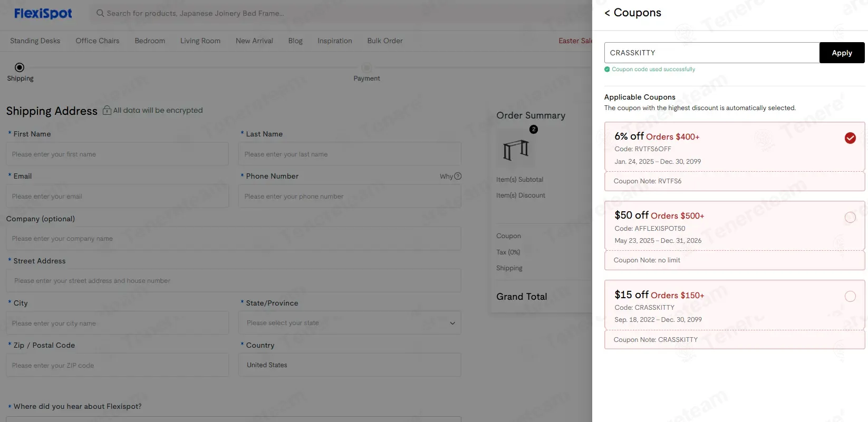The width and height of the screenshot is (868, 422).
Task: Click the Country field showing United States
Action: click(350, 365)
